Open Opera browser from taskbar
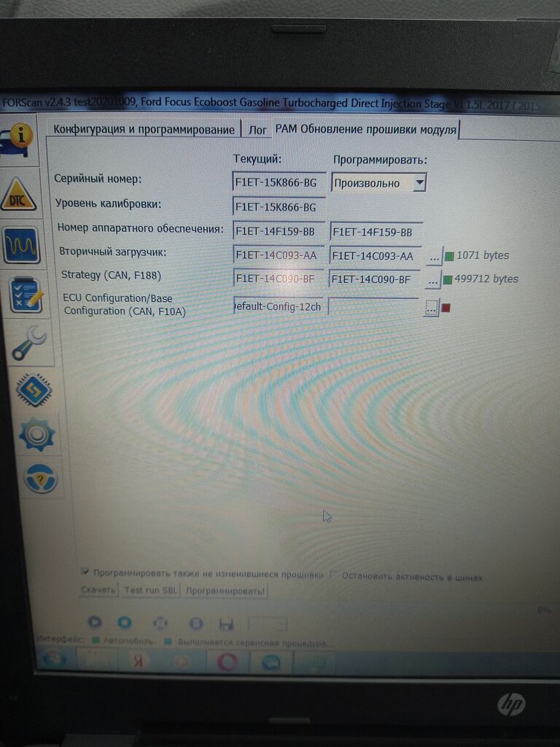560x747 pixels. coord(227,662)
